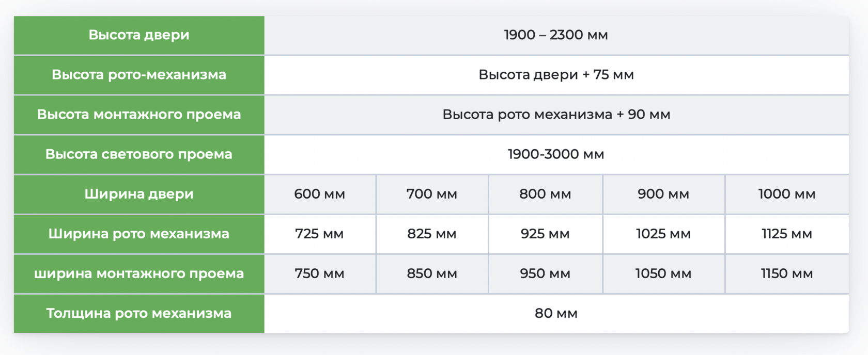Select the 'Высота рото механизма + 90 мм' cell
This screenshot has height=355, width=868.
pyautogui.click(x=556, y=115)
